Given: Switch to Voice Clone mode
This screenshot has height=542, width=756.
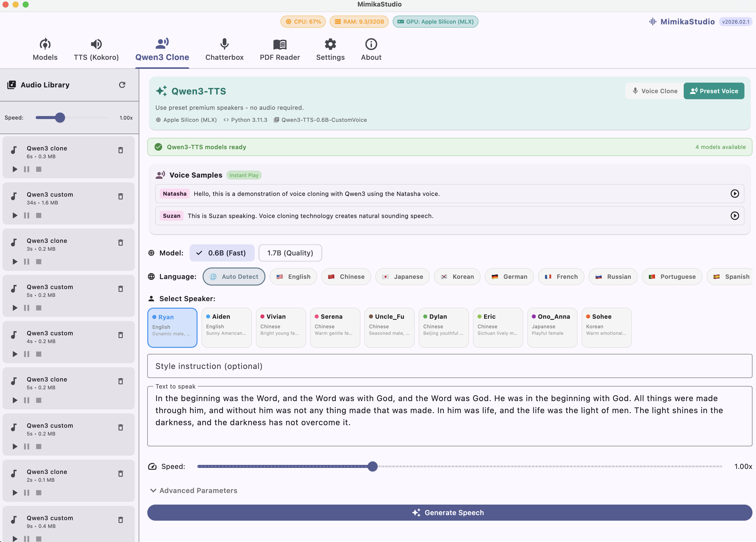Looking at the screenshot, I should (x=655, y=91).
